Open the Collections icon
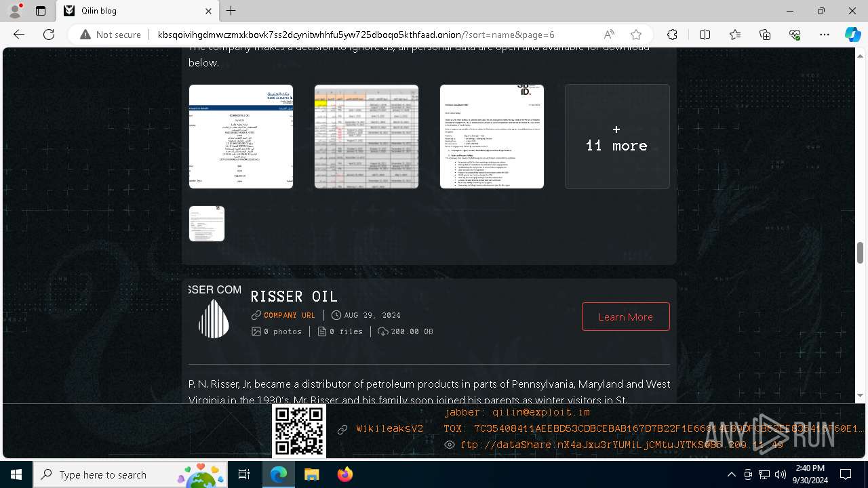This screenshot has height=488, width=868. [765, 35]
